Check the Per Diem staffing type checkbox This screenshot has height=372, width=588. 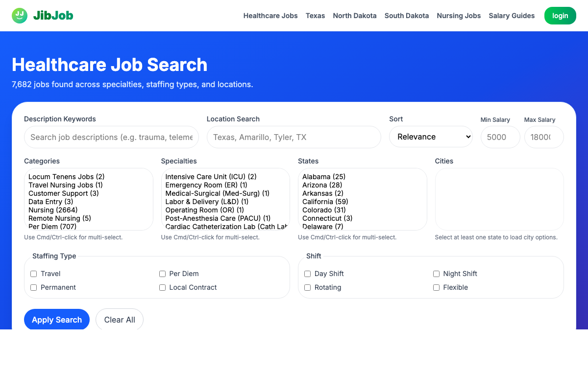162,274
